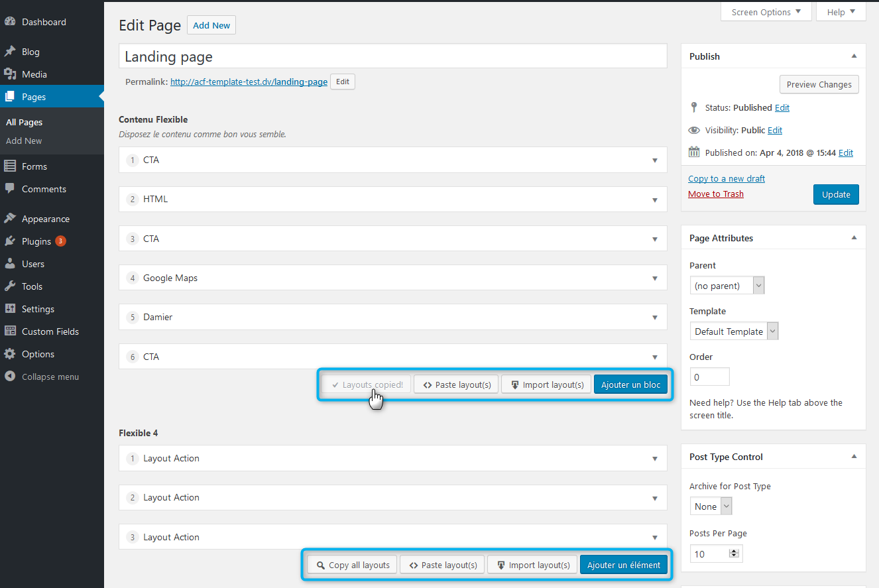Click layout number 4 Google Maps handle
The height and width of the screenshot is (588, 879).
point(133,278)
